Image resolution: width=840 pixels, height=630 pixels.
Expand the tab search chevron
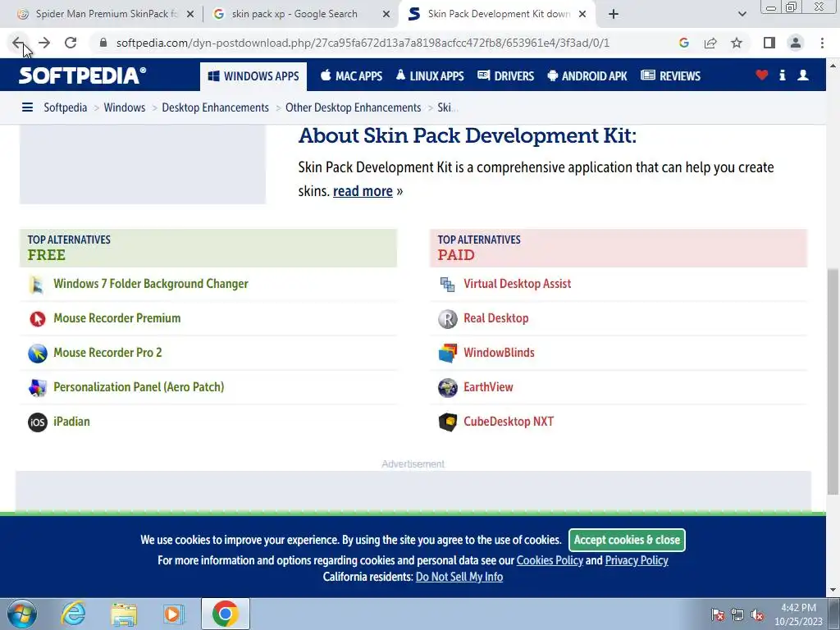pyautogui.click(x=742, y=15)
